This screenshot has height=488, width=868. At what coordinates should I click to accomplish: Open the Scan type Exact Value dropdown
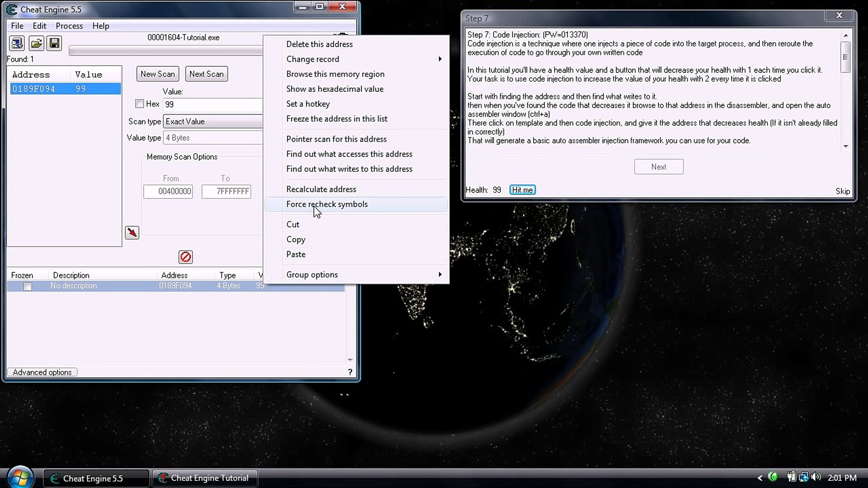(x=212, y=122)
